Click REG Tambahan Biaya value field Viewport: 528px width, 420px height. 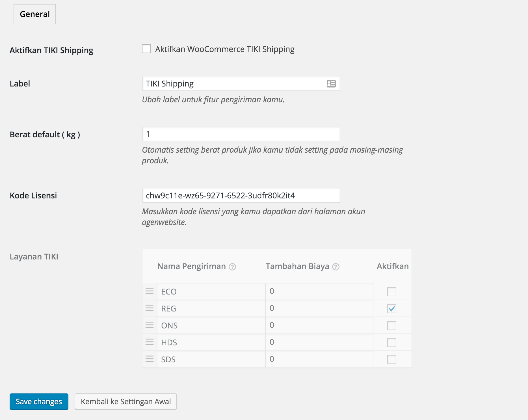tap(320, 308)
